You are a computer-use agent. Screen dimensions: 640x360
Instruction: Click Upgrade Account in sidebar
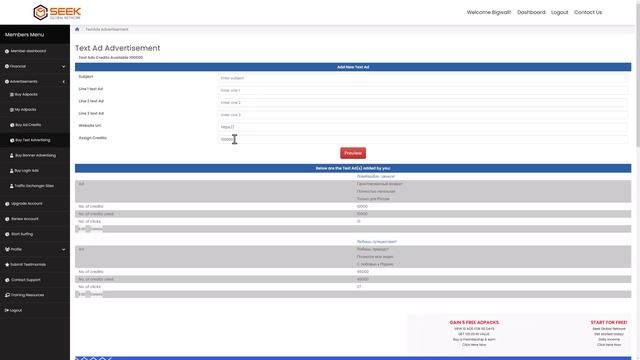pos(27,204)
